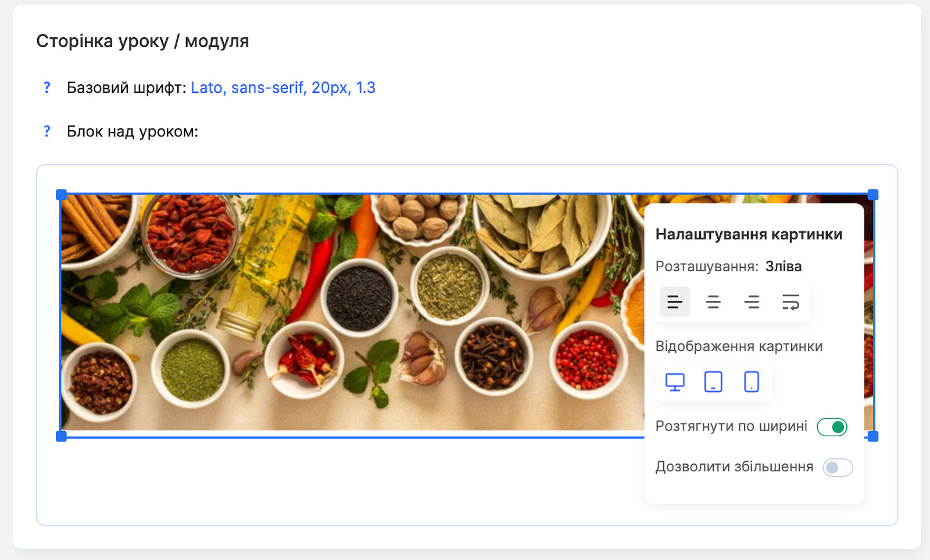Click help question mark beside Базовий шрифт
The image size is (930, 560).
point(47,88)
